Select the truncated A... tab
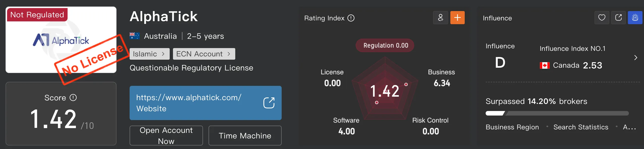The height and width of the screenshot is (149, 644). [629, 127]
